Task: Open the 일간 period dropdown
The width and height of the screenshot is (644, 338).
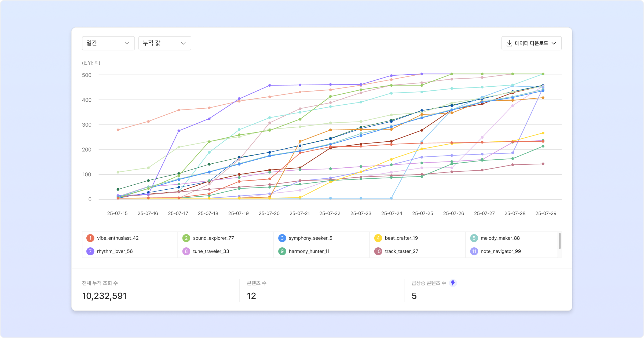Action: (108, 43)
